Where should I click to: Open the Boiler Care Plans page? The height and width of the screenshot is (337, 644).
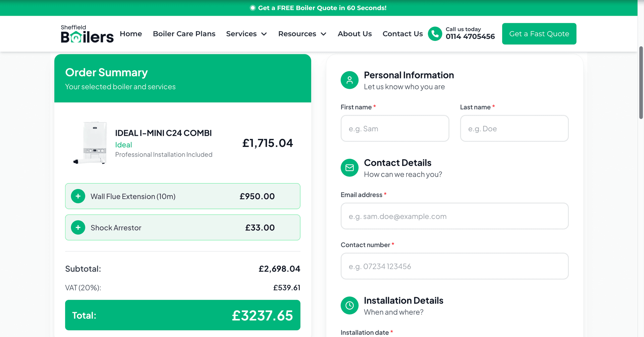(x=184, y=34)
